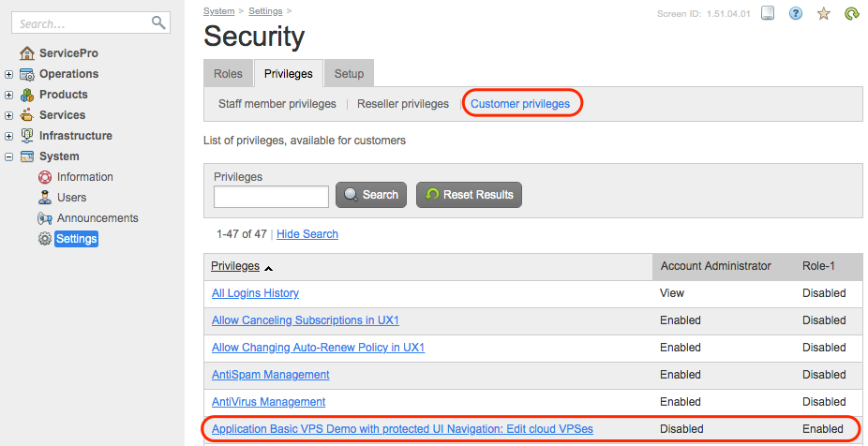Click the Privileges search input field
The image size is (868, 446).
(x=271, y=196)
